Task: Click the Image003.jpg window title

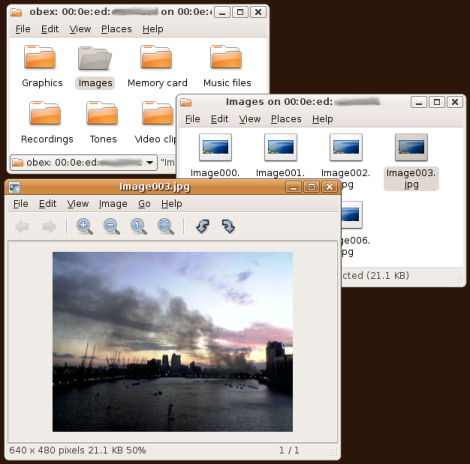Action: point(155,187)
